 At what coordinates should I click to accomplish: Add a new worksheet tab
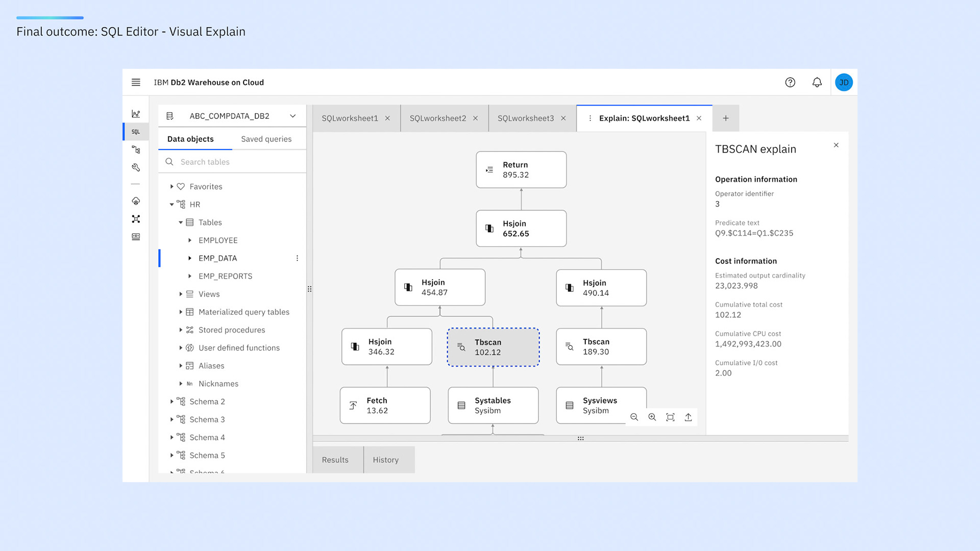coord(725,118)
